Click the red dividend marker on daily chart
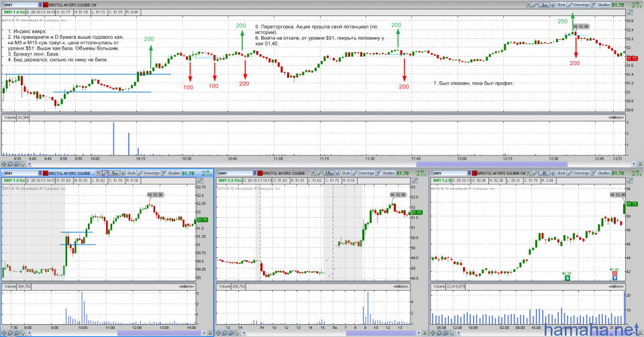 coord(615,273)
